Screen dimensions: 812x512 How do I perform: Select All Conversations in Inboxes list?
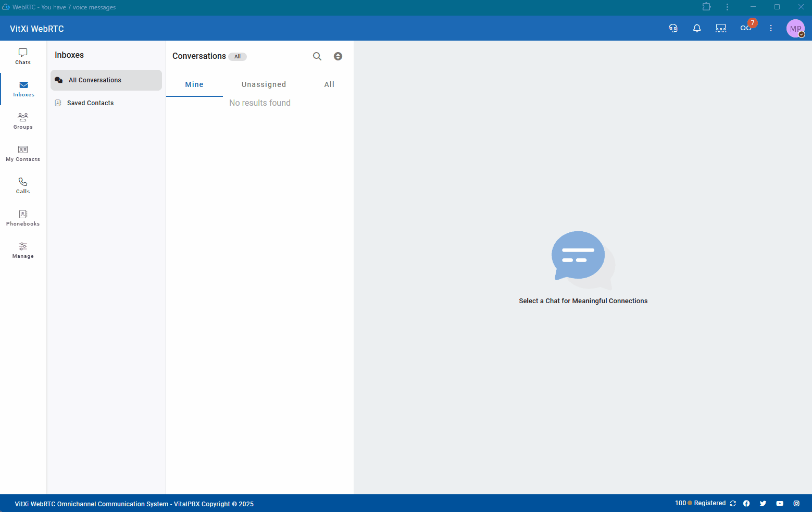95,80
